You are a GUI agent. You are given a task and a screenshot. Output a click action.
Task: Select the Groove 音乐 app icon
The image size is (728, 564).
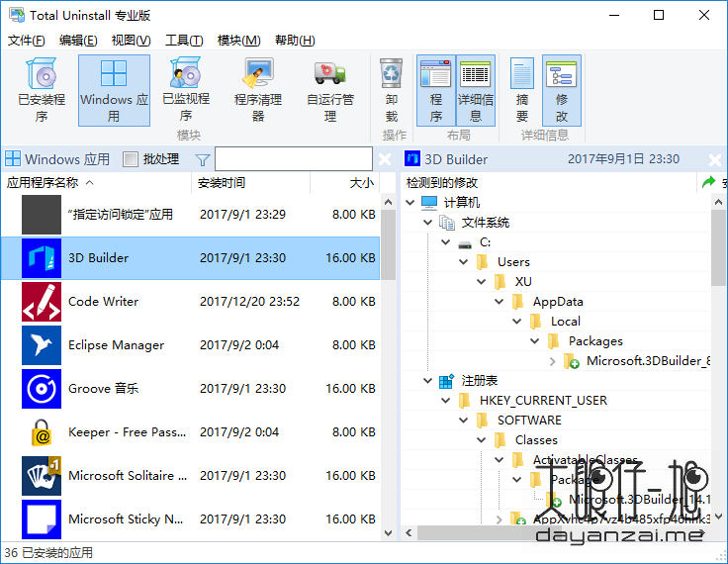[42, 389]
